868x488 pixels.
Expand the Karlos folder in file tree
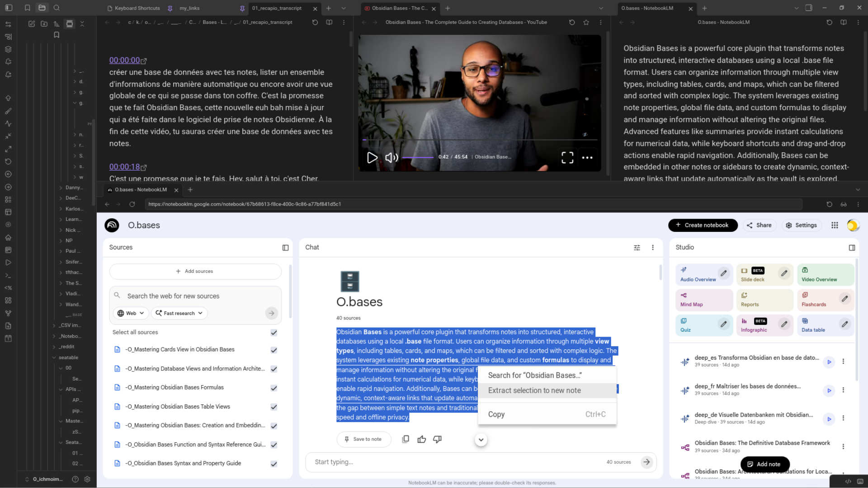click(61, 209)
